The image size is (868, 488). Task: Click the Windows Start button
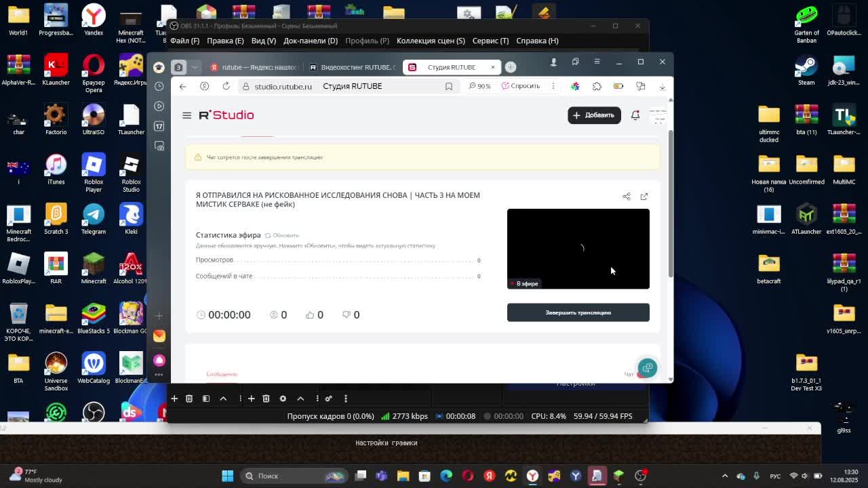click(x=228, y=476)
